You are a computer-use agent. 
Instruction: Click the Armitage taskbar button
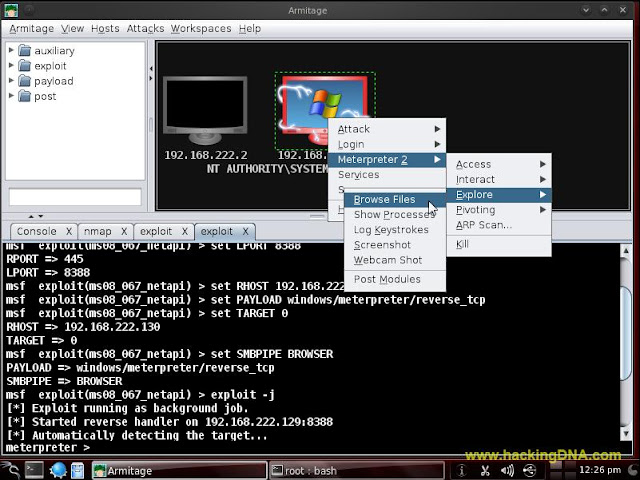179,471
